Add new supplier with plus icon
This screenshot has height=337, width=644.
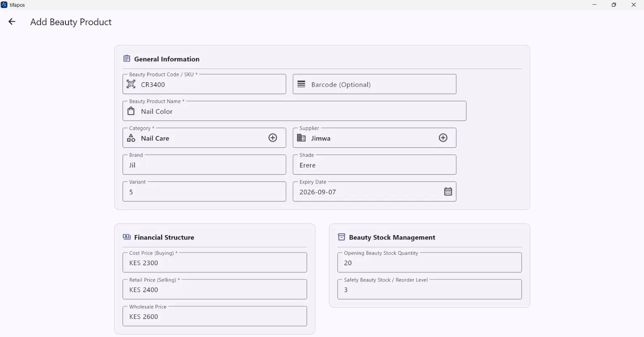pyautogui.click(x=443, y=138)
